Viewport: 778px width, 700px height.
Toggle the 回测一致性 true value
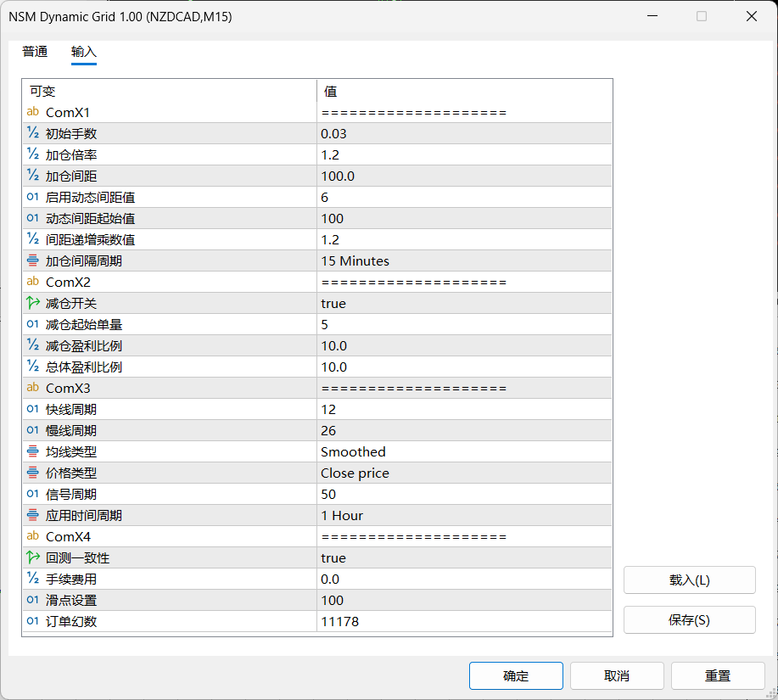(464, 557)
